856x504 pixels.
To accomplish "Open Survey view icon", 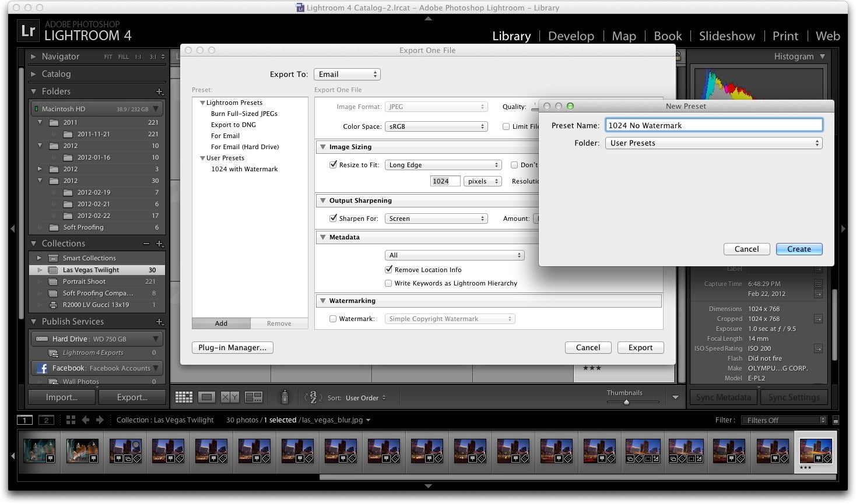I will [254, 397].
